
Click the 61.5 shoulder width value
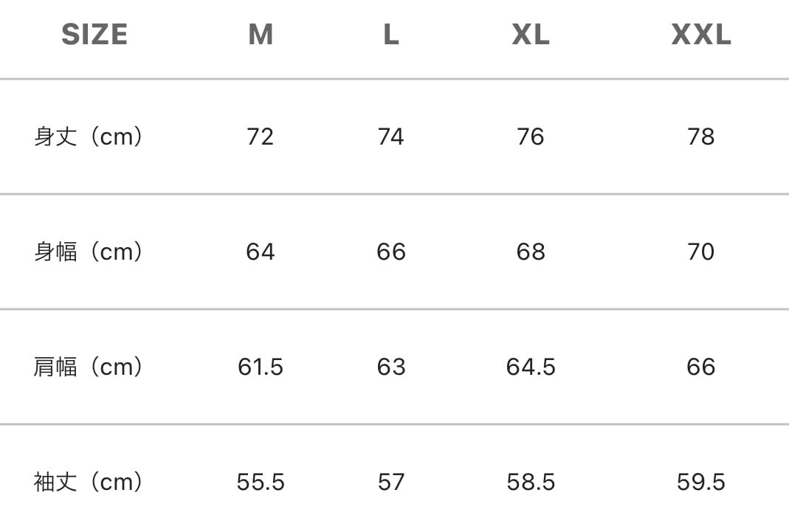click(x=261, y=367)
